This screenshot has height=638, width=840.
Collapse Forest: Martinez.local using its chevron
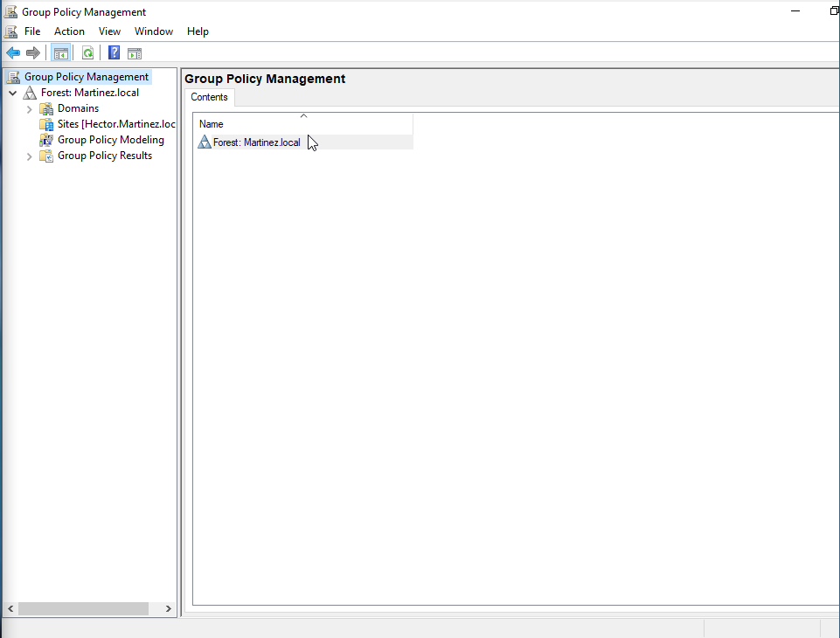coord(12,92)
